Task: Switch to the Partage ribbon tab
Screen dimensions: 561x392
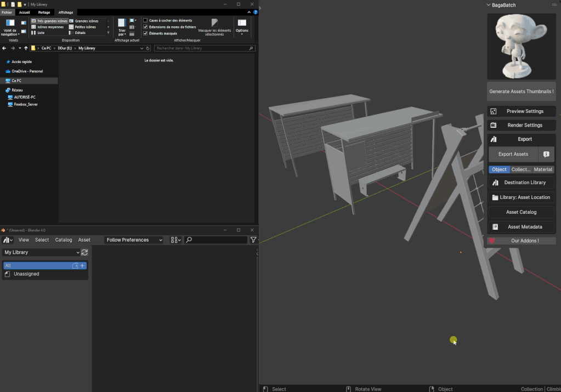Action: pyautogui.click(x=44, y=12)
